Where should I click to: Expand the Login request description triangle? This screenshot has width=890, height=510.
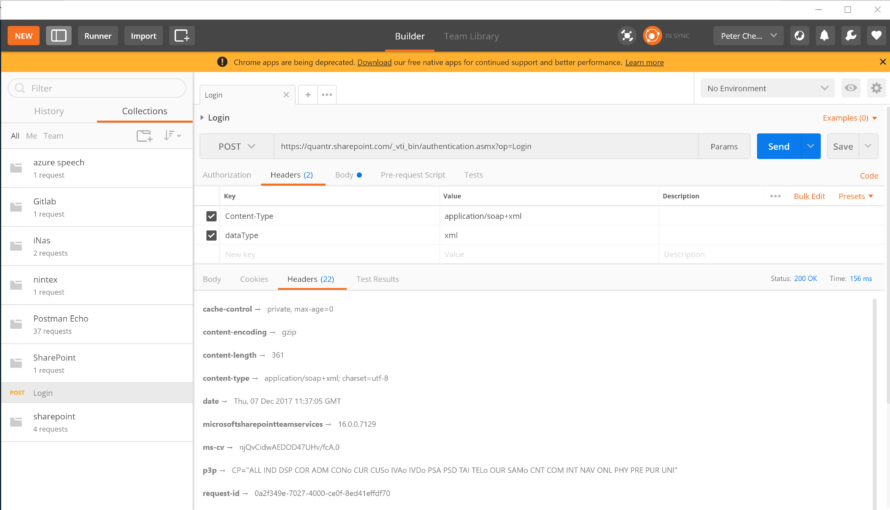tap(201, 117)
